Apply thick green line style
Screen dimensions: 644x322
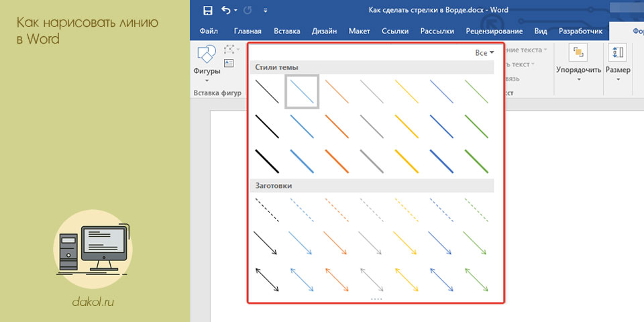click(476, 161)
